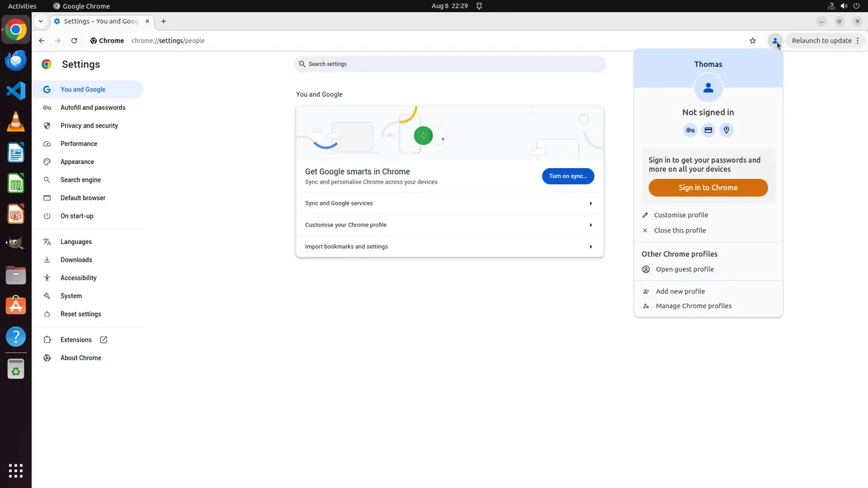Show Applications grid in the dock
Viewport: 868px width, 488px height.
tap(16, 470)
